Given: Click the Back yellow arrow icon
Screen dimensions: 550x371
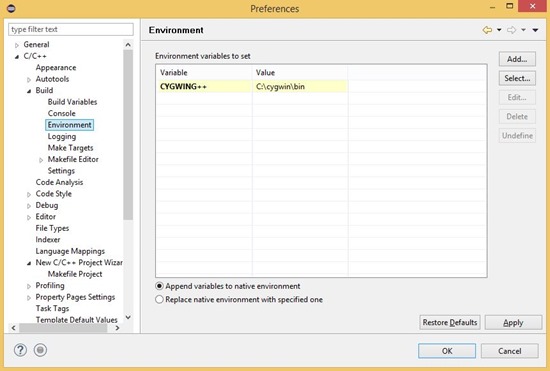Looking at the screenshot, I should coord(487,30).
